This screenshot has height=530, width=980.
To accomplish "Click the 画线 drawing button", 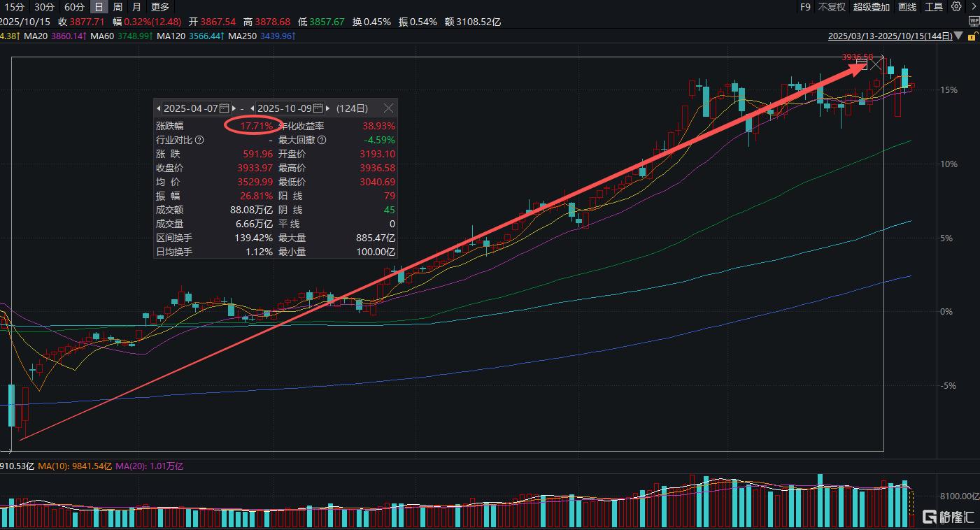I will [x=907, y=7].
